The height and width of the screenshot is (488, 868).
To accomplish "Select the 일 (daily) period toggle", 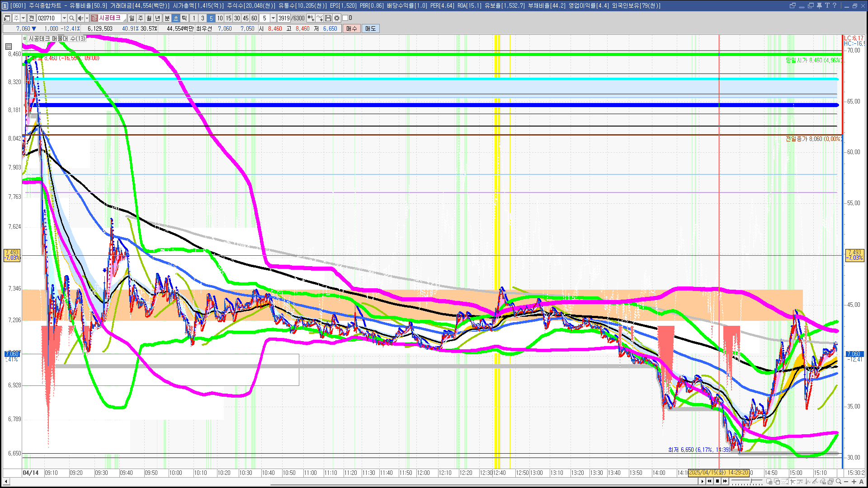I will click(132, 18).
